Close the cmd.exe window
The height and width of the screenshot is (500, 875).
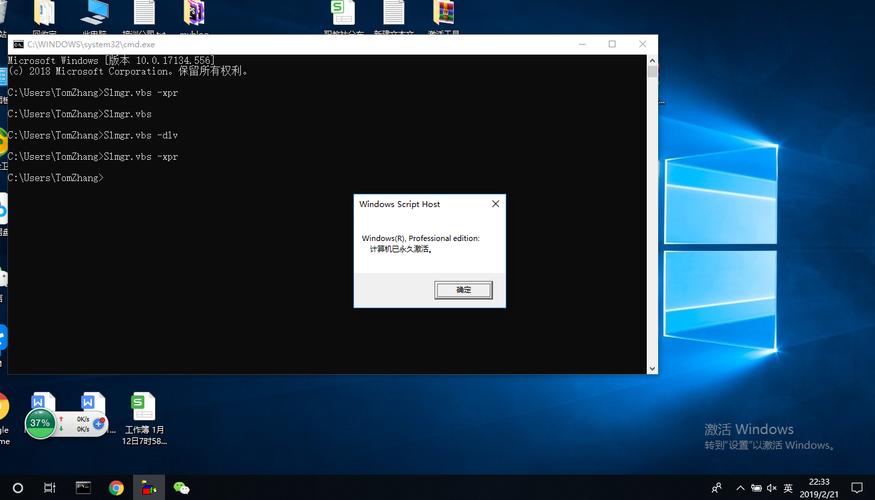pyautogui.click(x=642, y=44)
